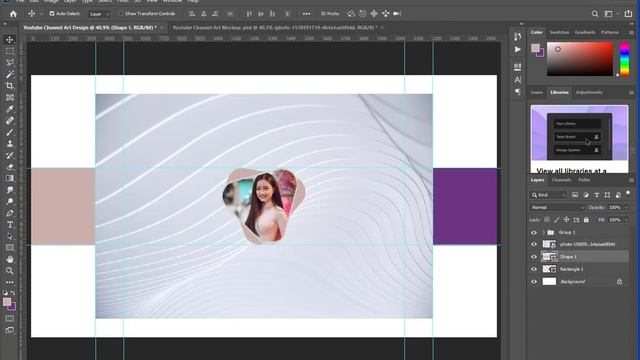
Task: Select the Lasso tool
Action: [x=10, y=62]
